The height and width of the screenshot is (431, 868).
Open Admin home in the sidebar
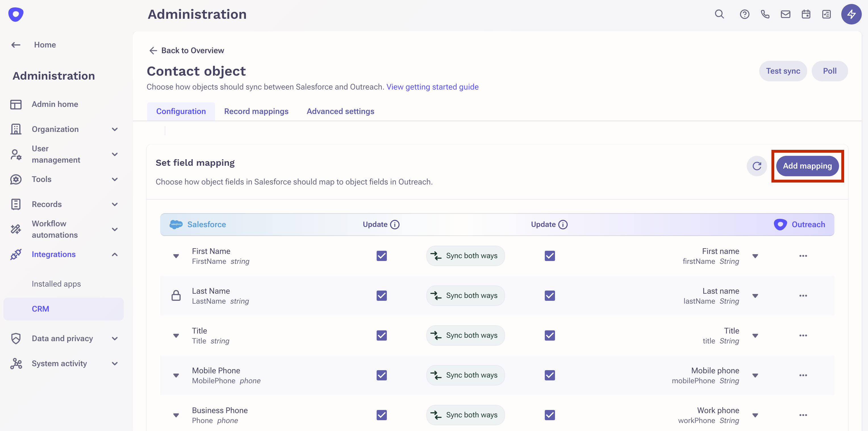click(x=55, y=104)
